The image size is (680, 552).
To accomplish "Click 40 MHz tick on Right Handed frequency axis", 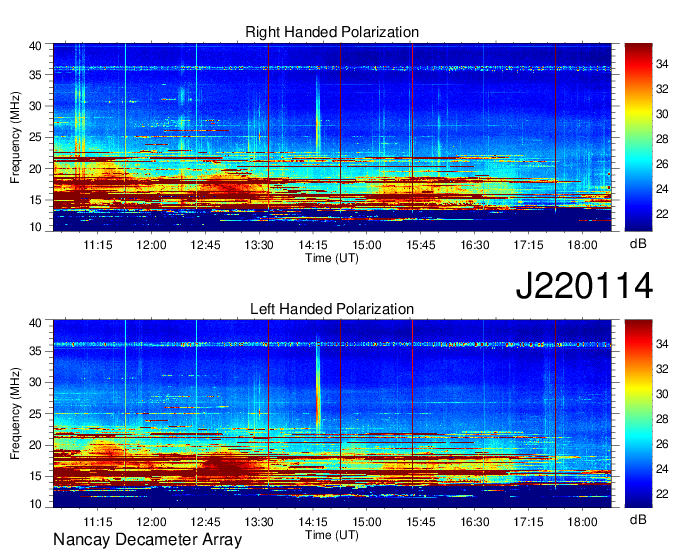I will pos(35,46).
